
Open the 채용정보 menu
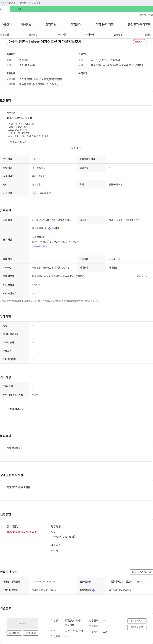pos(26,24)
